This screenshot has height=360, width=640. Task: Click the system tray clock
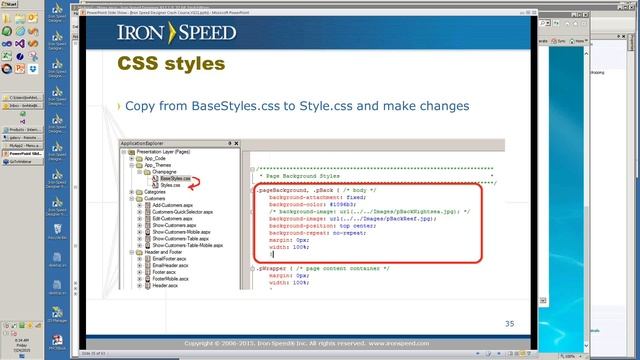(x=21, y=345)
